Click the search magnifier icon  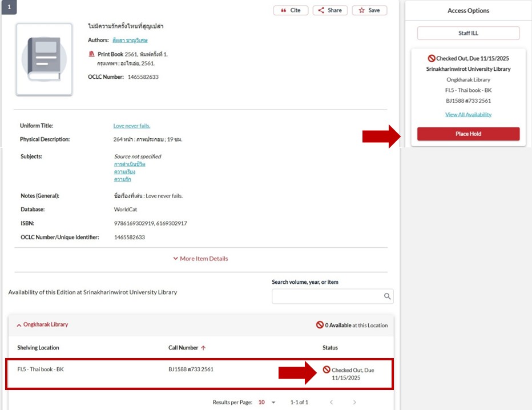[387, 296]
